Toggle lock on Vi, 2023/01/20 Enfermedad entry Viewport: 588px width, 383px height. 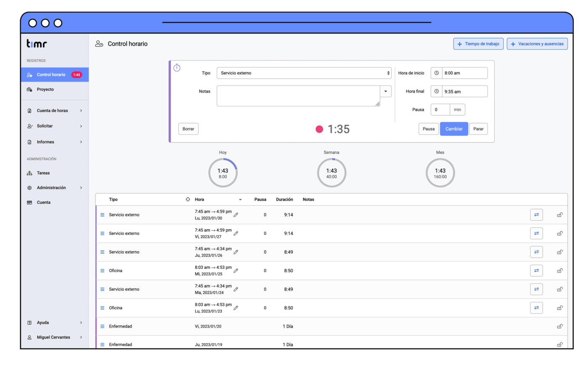click(560, 326)
